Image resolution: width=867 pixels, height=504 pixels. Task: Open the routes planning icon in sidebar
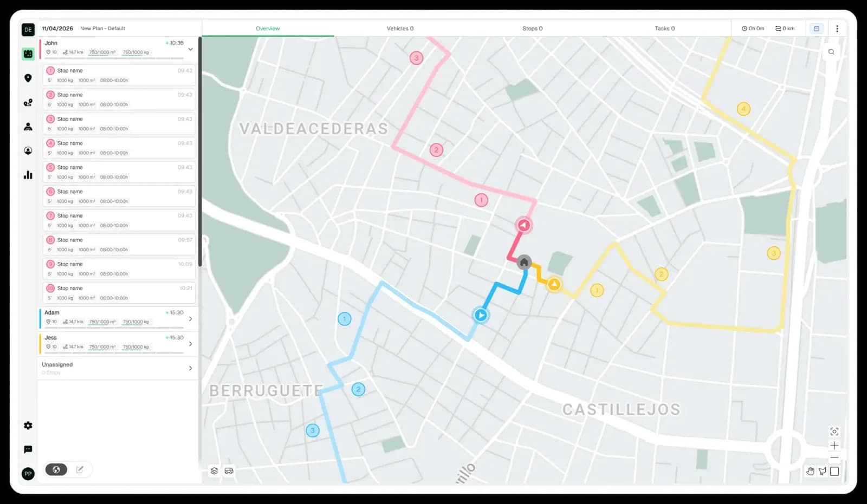[x=28, y=54]
